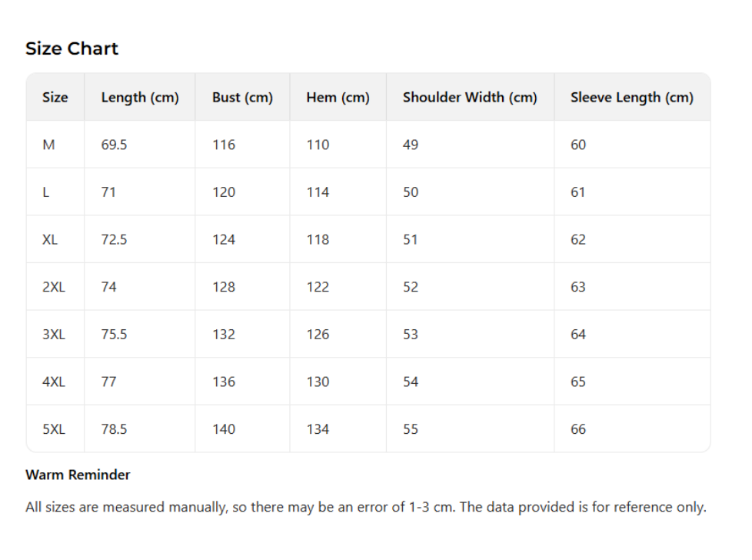
Task: Click shoulder width value 52 for 2XL
Action: [411, 287]
